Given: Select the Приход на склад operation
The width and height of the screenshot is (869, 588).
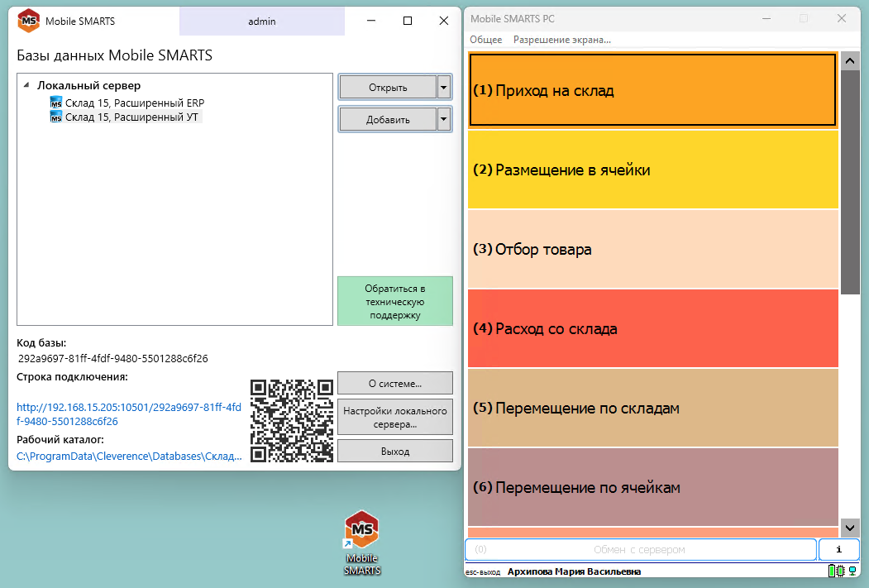Looking at the screenshot, I should click(x=652, y=90).
